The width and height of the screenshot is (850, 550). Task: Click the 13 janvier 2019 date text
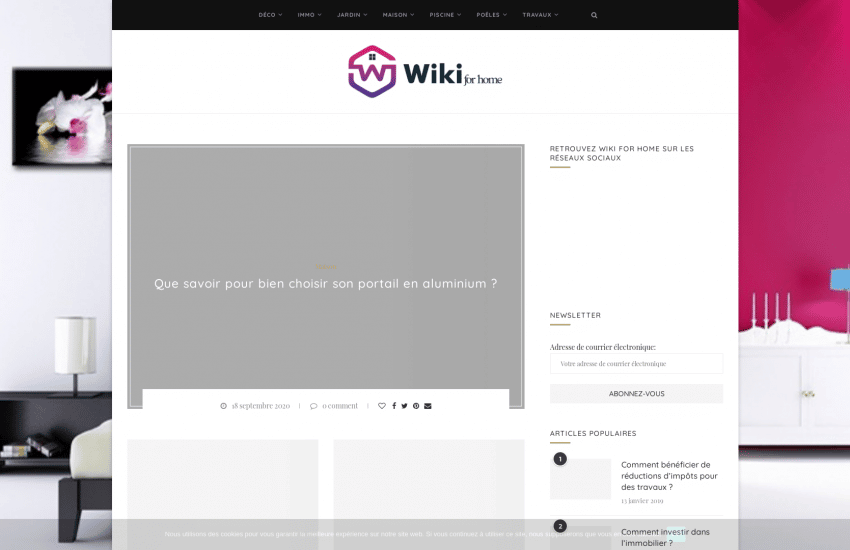click(x=642, y=501)
